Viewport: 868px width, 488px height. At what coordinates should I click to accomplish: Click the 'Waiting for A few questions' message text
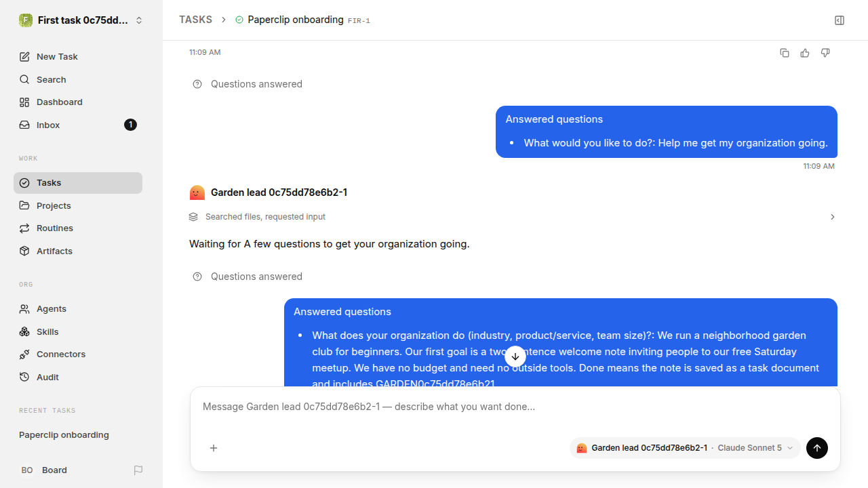[x=330, y=244]
